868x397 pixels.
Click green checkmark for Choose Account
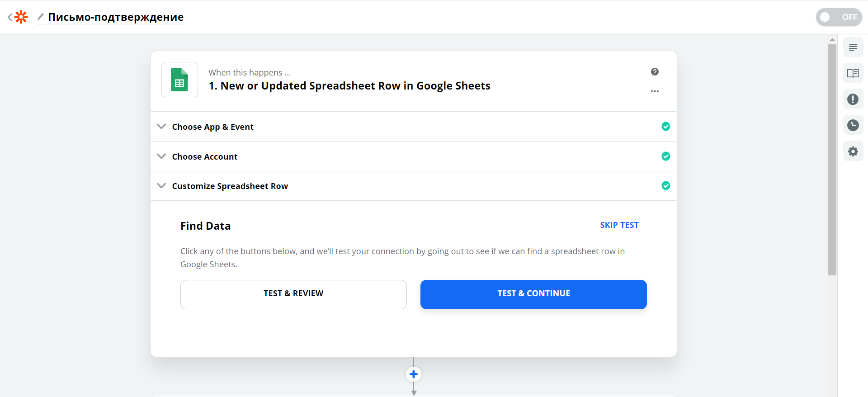pos(665,156)
